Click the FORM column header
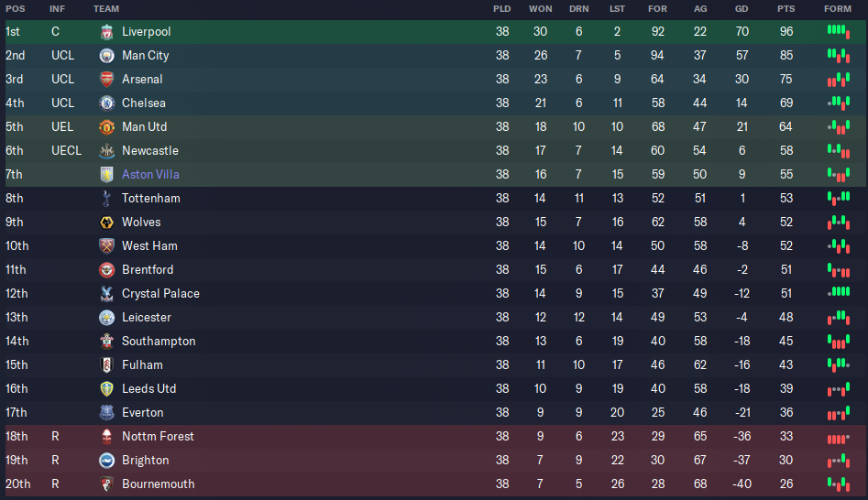Image resolution: width=868 pixels, height=500 pixels. [x=837, y=9]
